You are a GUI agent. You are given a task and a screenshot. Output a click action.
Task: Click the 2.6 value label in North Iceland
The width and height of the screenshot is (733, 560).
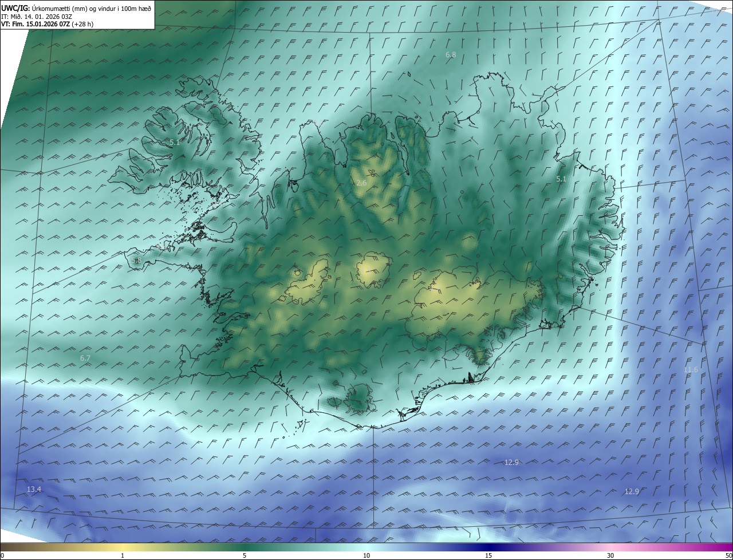click(x=361, y=183)
